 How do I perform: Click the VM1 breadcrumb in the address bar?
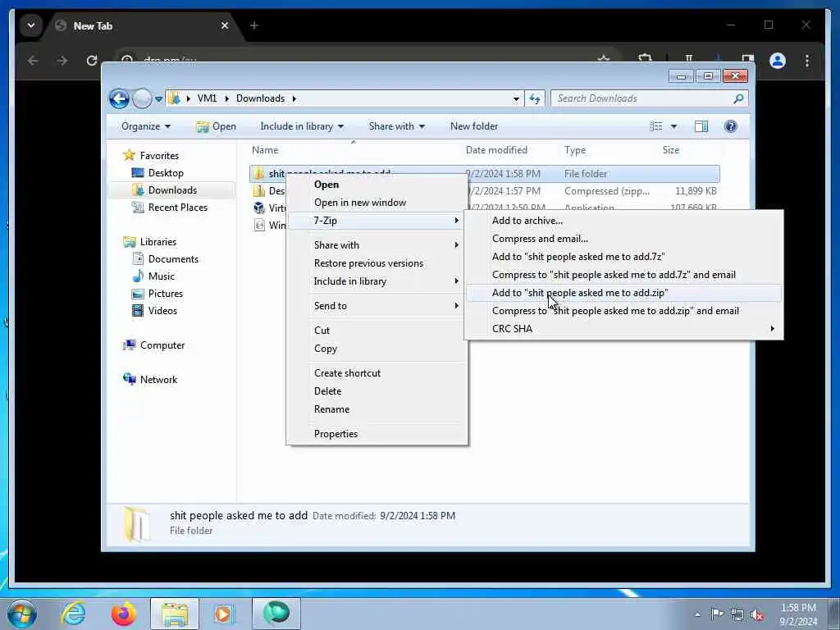tap(207, 98)
